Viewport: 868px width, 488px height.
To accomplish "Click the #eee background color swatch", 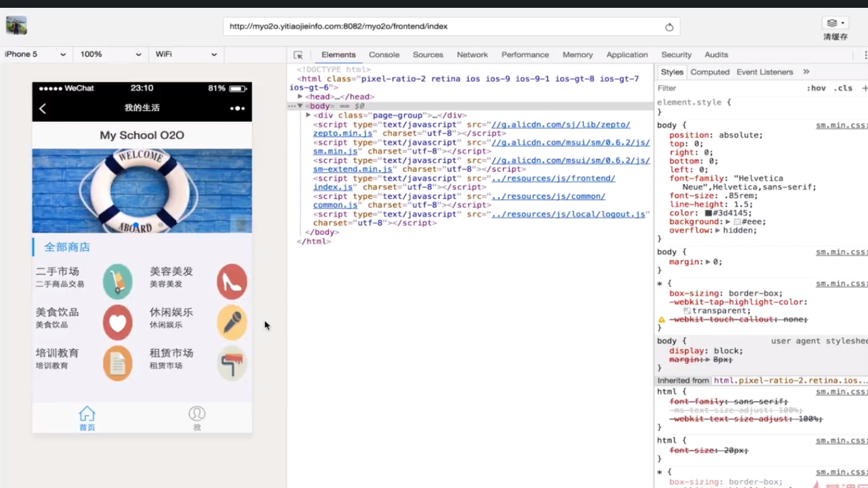I will 738,222.
